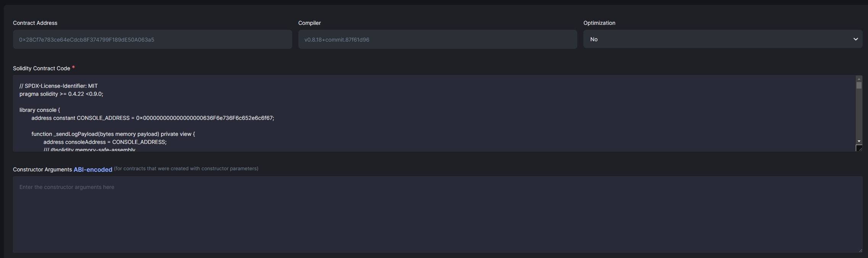Click the empty code scrollbar track
The image size is (868, 258).
[x=859, y=114]
